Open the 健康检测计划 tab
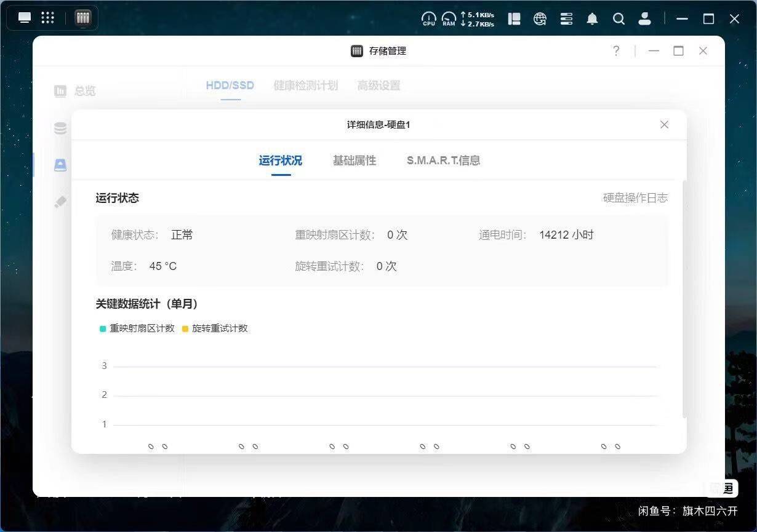Viewport: 757px width, 532px height. tap(306, 85)
